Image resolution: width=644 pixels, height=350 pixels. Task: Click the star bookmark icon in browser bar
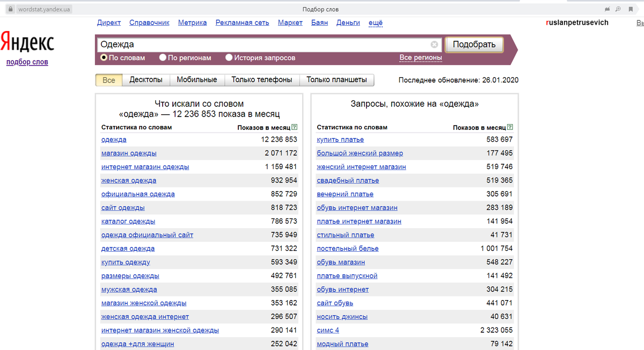point(630,9)
